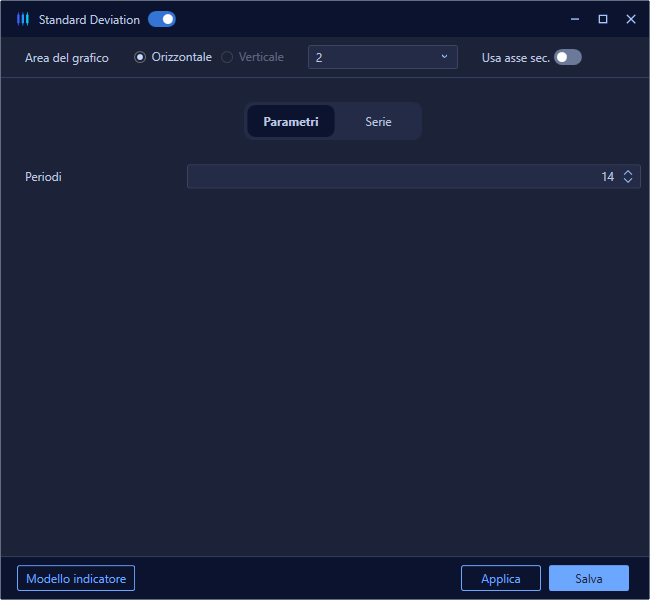
Task: Increase Periodi with the up arrow
Action: pos(628,172)
